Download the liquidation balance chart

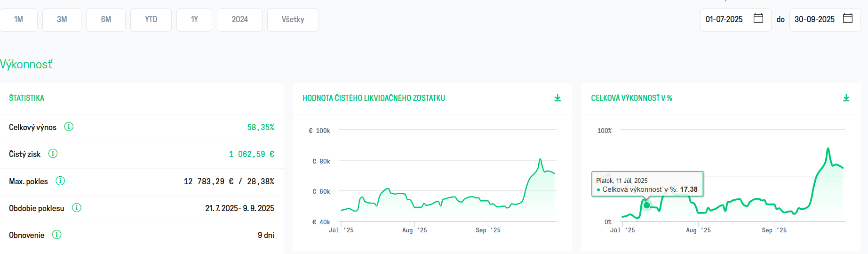click(557, 98)
